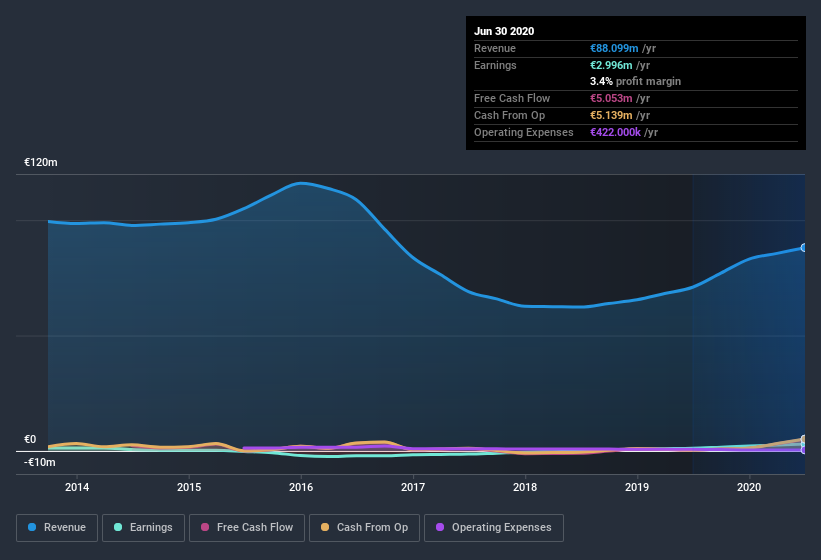This screenshot has height=560, width=821.
Task: Toggle the Free Cash Flow legend button
Action: (x=247, y=528)
